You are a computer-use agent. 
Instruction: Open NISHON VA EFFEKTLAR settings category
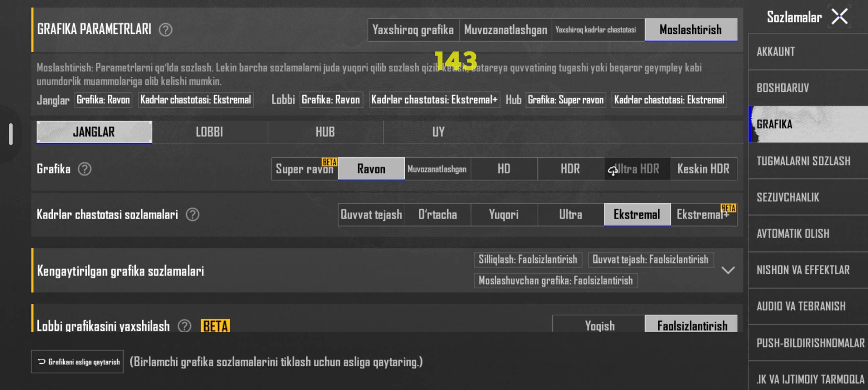click(808, 270)
